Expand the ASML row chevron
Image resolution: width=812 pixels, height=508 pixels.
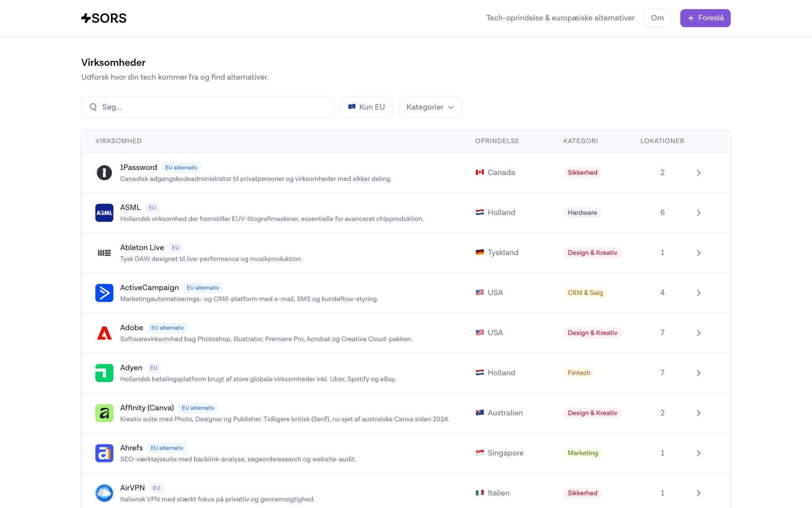[698, 213]
